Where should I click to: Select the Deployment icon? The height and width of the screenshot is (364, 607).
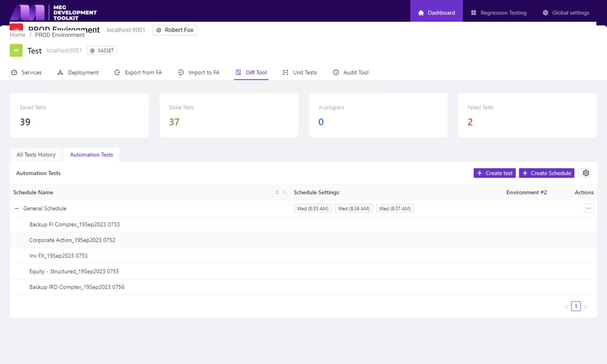click(x=60, y=72)
